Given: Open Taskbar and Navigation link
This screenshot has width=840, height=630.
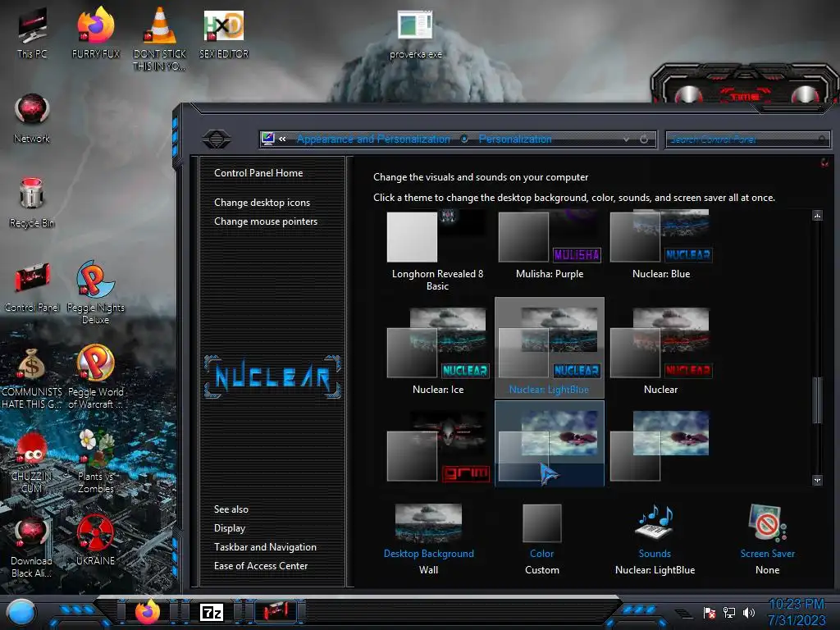Looking at the screenshot, I should (265, 547).
